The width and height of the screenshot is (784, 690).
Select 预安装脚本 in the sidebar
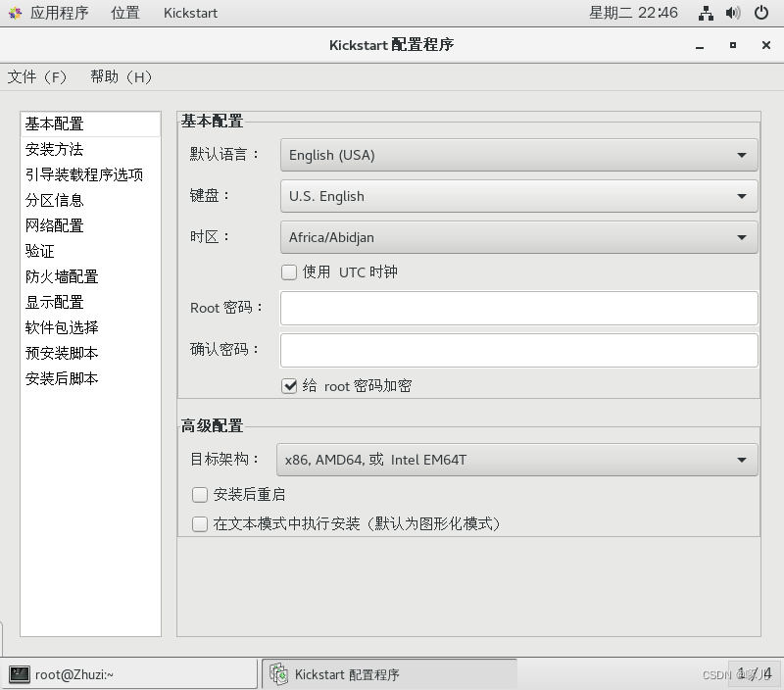90,354
